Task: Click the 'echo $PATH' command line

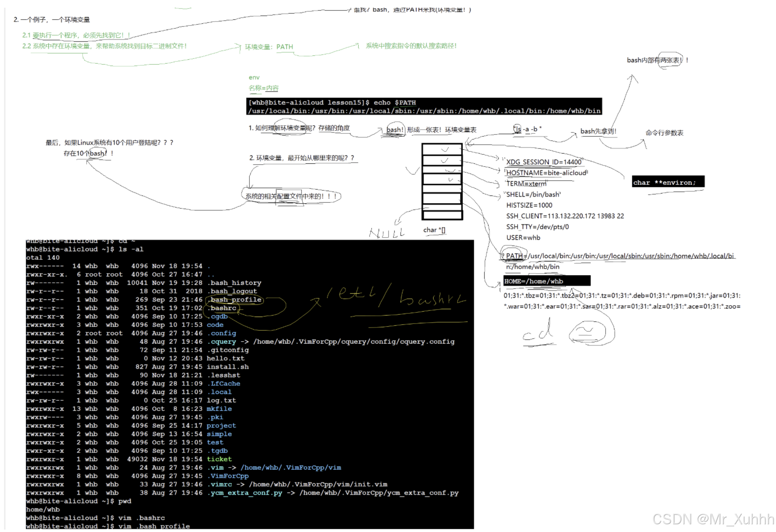Action: click(x=332, y=102)
